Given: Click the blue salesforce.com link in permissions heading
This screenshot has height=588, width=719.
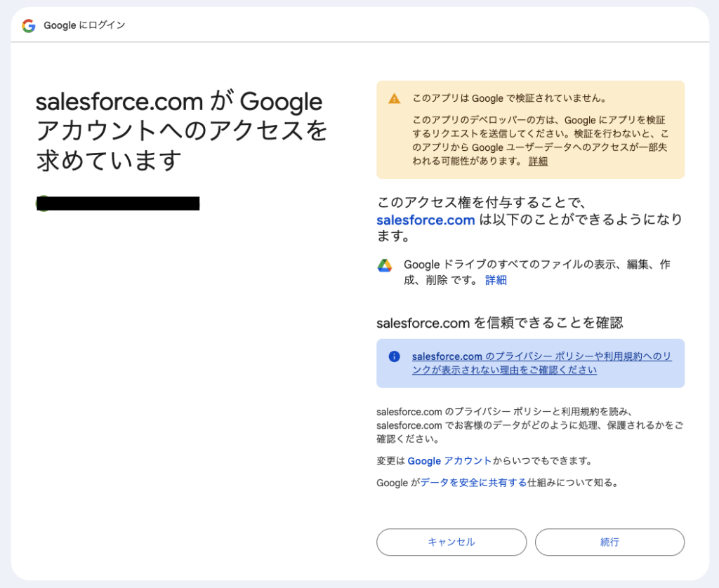Looking at the screenshot, I should click(x=426, y=220).
